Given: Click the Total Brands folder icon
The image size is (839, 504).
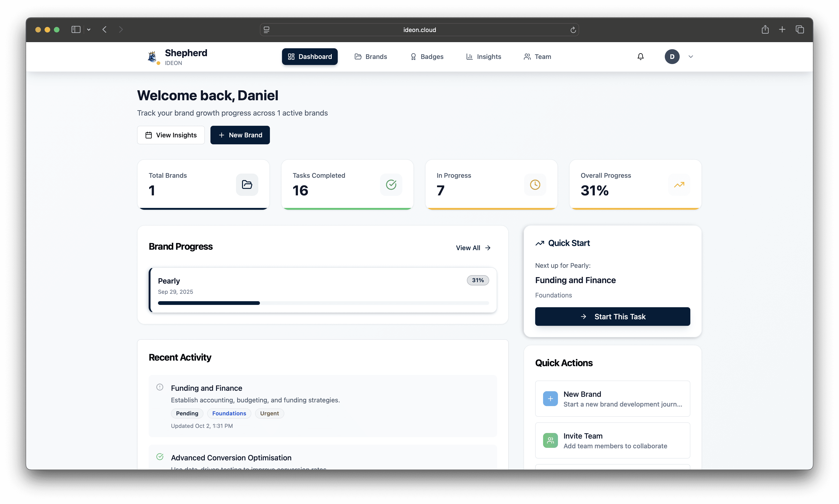Looking at the screenshot, I should [x=247, y=185].
